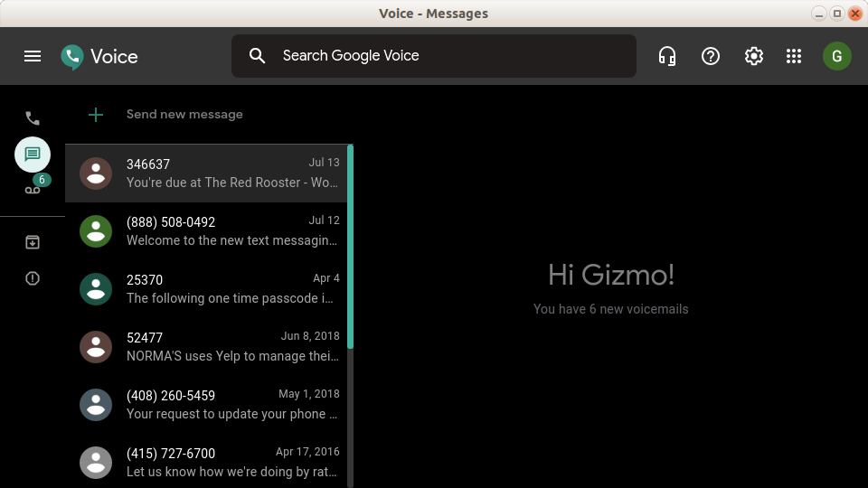Open the 346637 conversation
This screenshot has width=868, height=488.
point(206,174)
